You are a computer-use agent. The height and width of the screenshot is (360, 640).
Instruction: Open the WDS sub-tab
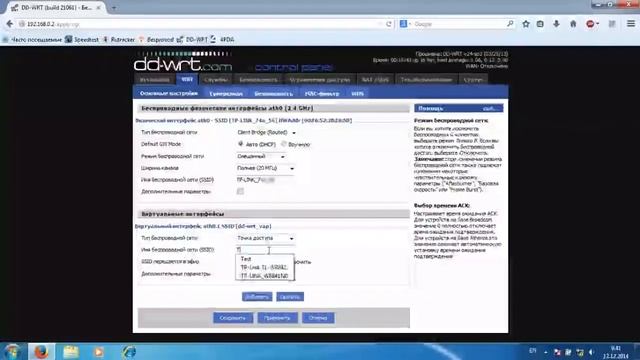point(357,93)
